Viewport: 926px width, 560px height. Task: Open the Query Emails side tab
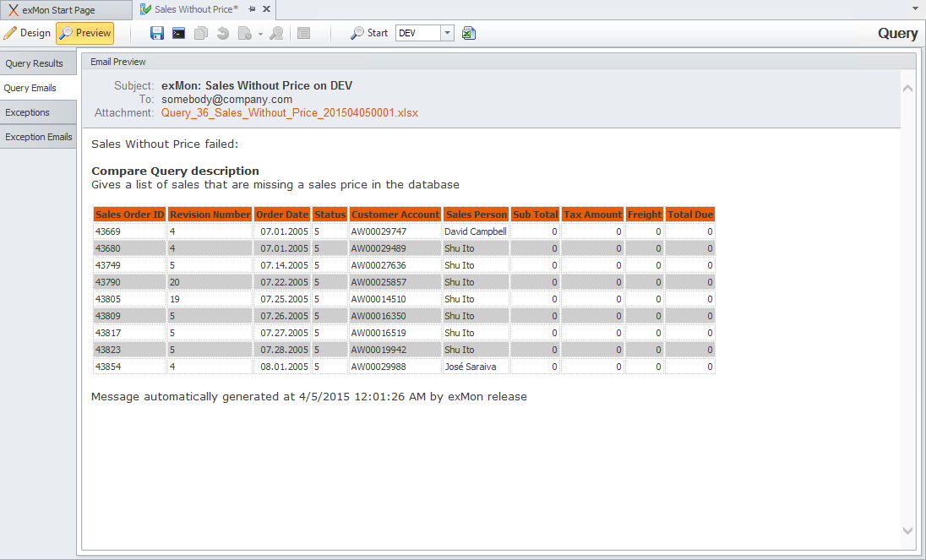[x=38, y=88]
